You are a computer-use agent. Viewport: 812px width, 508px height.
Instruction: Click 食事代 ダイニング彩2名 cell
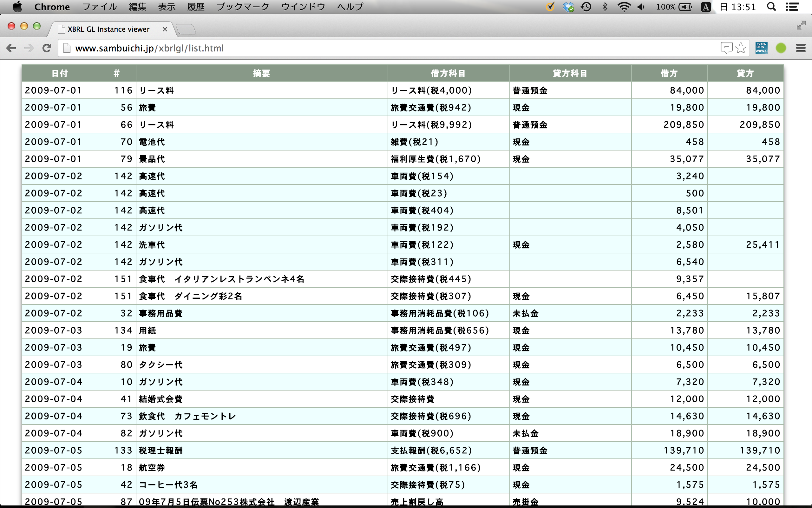(x=262, y=296)
